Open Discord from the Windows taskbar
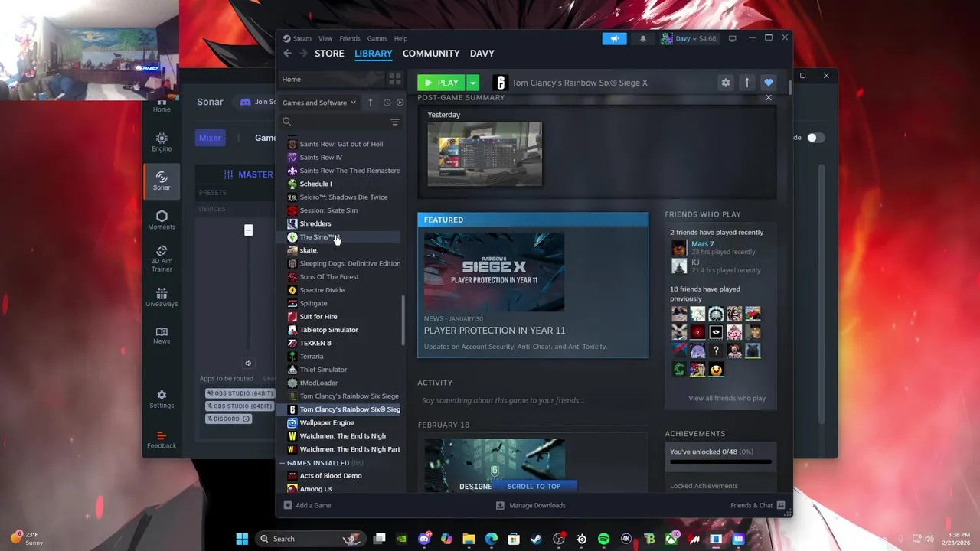The width and height of the screenshot is (980, 551). (x=424, y=539)
